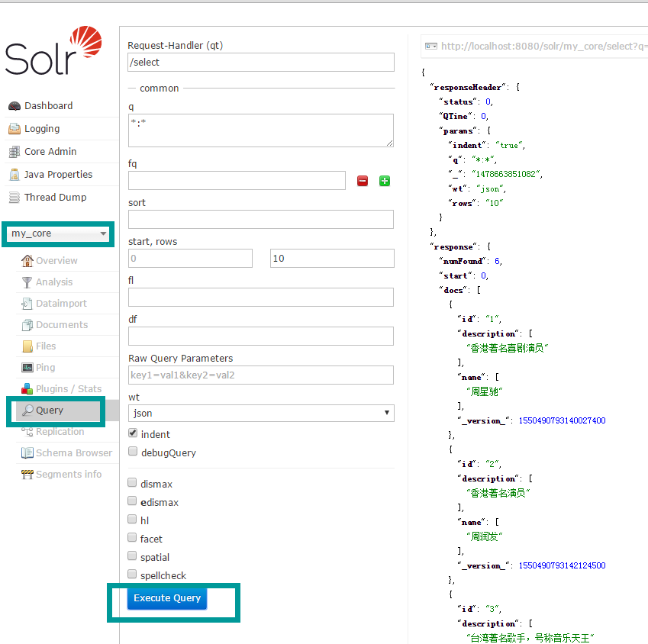The image size is (648, 644).
Task: Click the Files folder icon
Action: 27,346
